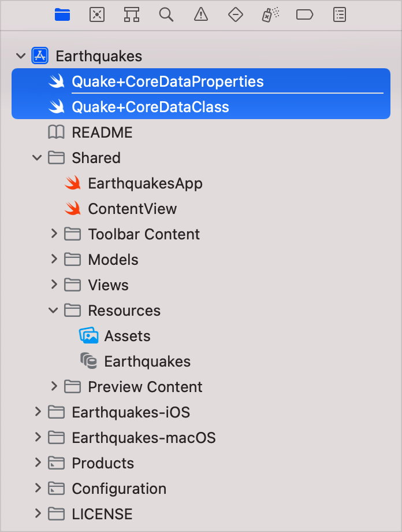Open the Breakpoint navigator

click(304, 15)
